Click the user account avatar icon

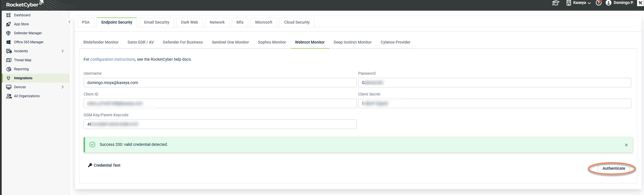609,3
